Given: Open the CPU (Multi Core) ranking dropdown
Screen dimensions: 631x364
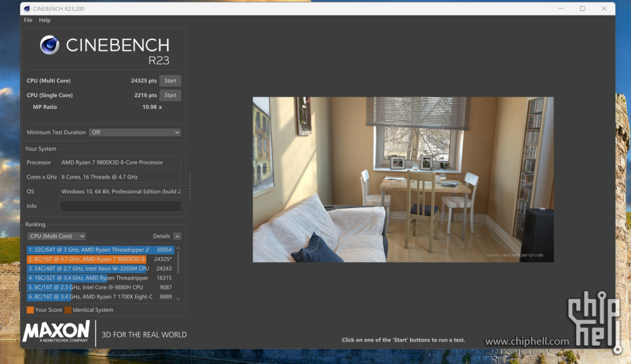Looking at the screenshot, I should pyautogui.click(x=56, y=236).
